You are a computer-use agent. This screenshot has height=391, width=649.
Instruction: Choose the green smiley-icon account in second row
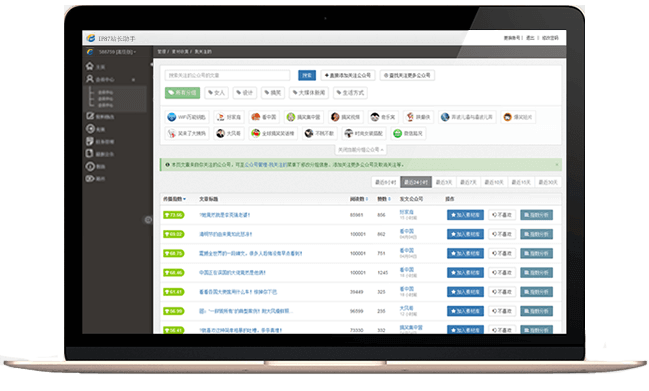(408, 133)
